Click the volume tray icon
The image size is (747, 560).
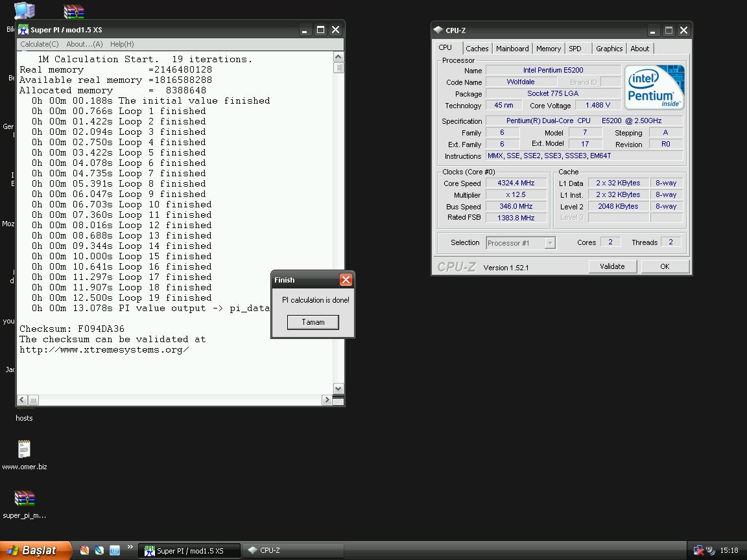pyautogui.click(x=710, y=551)
